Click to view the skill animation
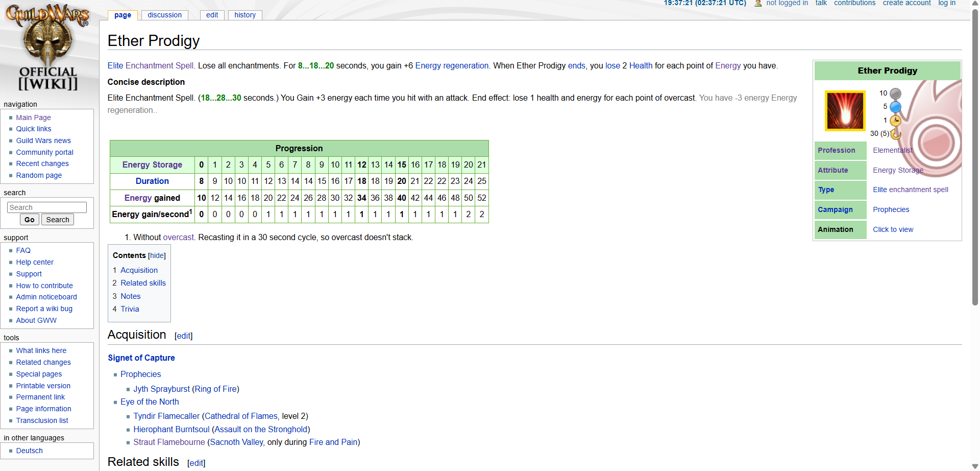Image resolution: width=980 pixels, height=471 pixels. point(893,229)
